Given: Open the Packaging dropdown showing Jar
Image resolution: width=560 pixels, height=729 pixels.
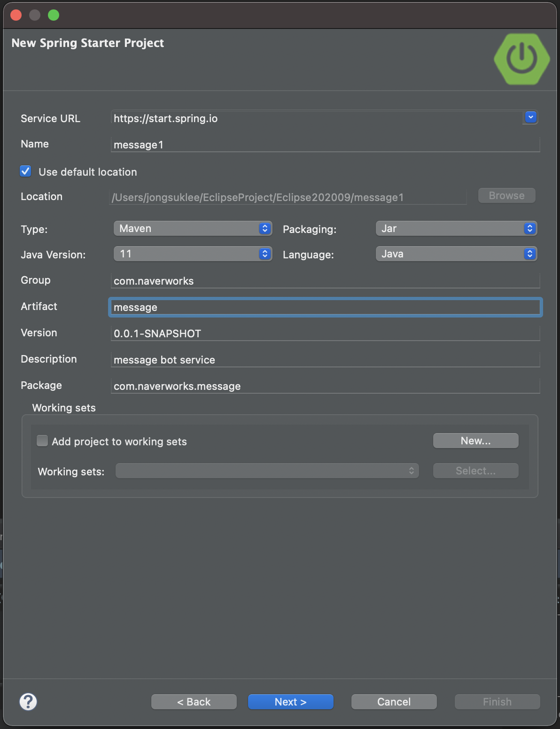Looking at the screenshot, I should [456, 228].
